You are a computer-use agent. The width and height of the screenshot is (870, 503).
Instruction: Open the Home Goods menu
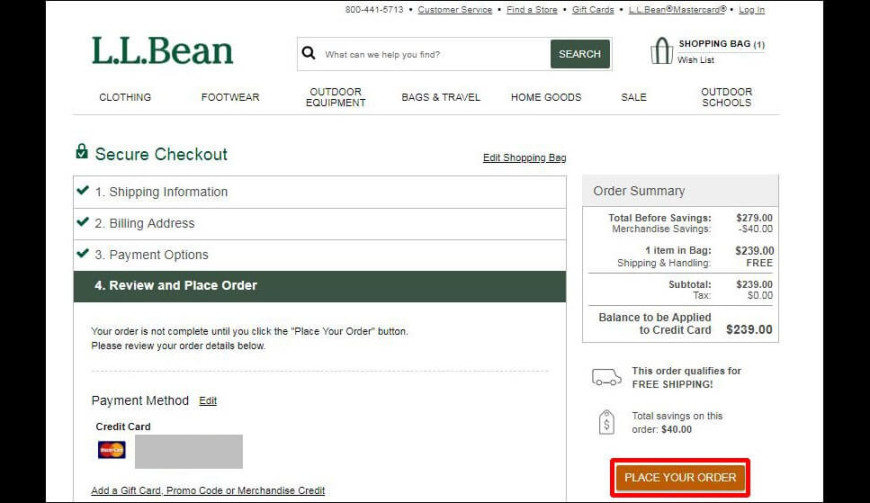(x=546, y=97)
